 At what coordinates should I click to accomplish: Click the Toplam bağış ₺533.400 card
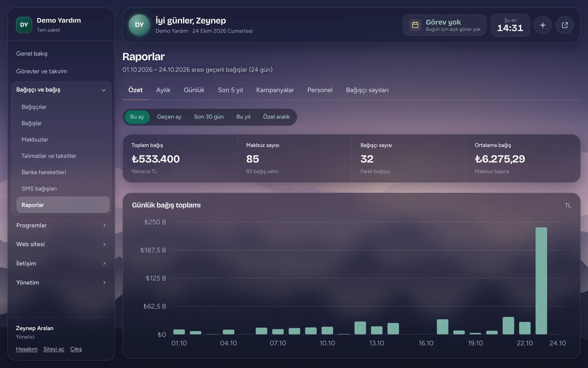pos(180,158)
